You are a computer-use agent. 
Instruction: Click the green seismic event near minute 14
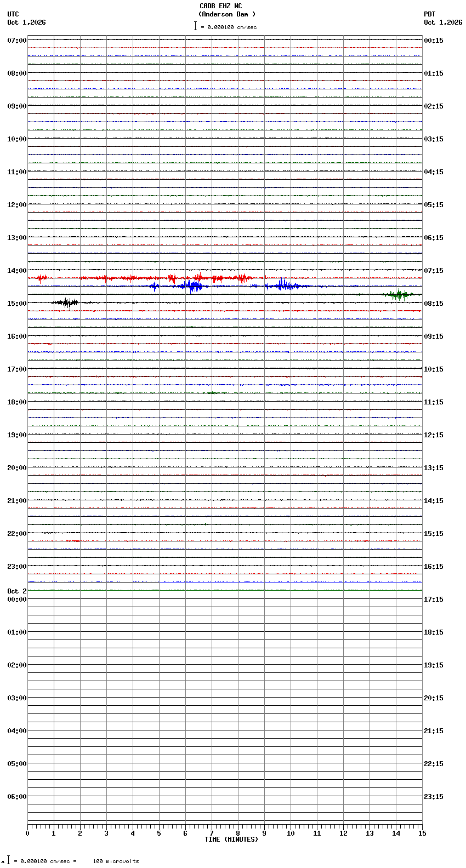pos(399,295)
